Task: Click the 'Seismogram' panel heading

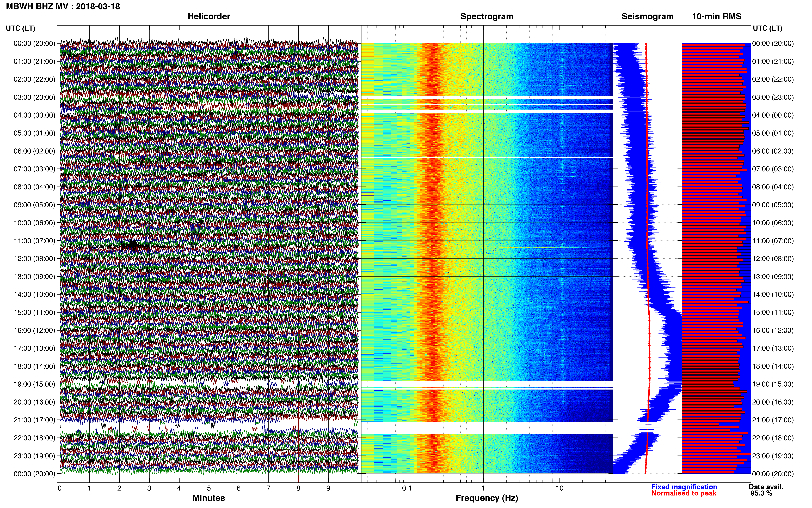Action: 648,16
